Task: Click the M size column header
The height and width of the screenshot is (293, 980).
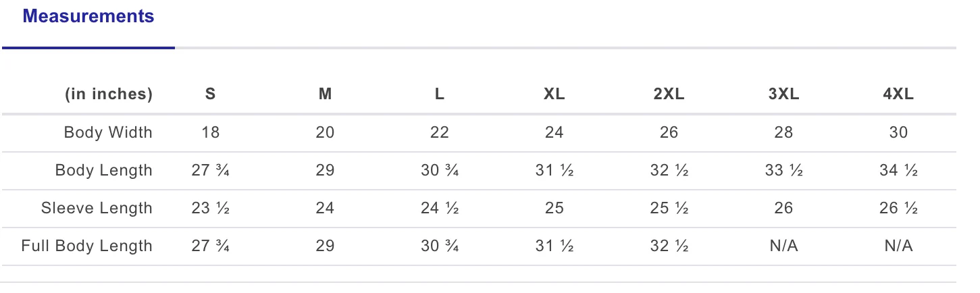Action: tap(325, 95)
